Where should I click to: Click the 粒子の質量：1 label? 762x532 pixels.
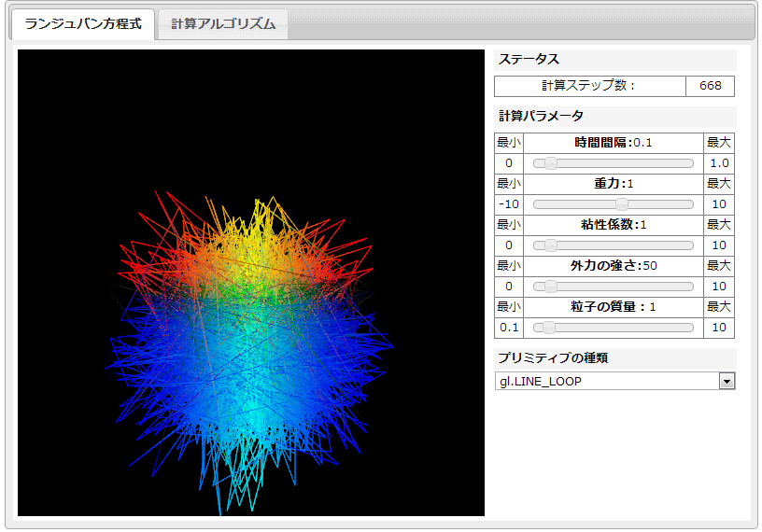614,306
